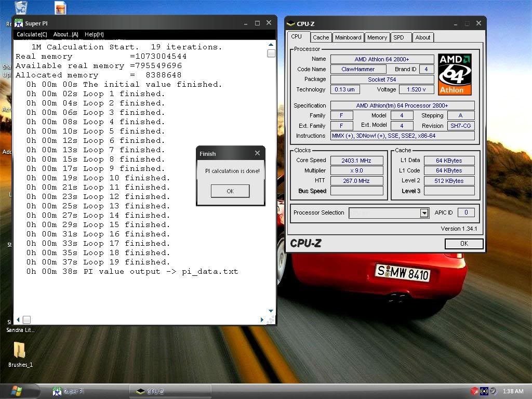Viewport: 532px width, 399px height.
Task: Click the Revision field showing SH7-CG
Action: pyautogui.click(x=461, y=126)
